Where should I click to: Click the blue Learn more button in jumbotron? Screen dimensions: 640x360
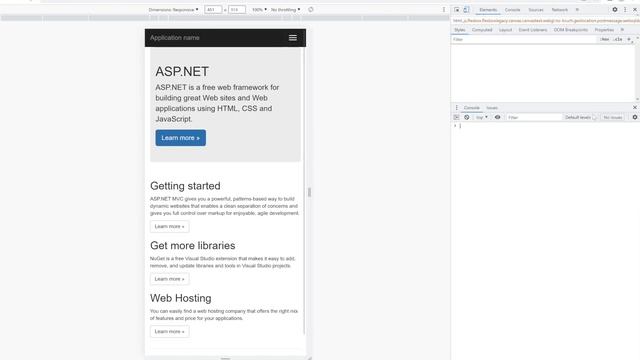(180, 138)
